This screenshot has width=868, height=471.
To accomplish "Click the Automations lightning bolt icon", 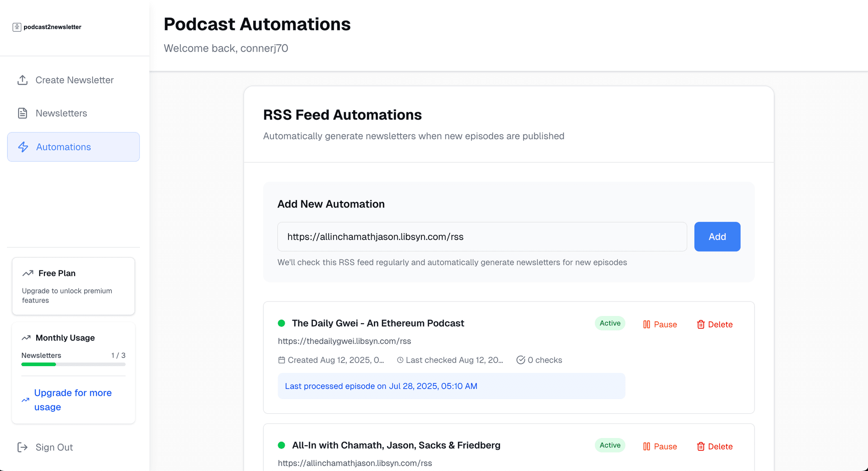I will click(x=23, y=147).
